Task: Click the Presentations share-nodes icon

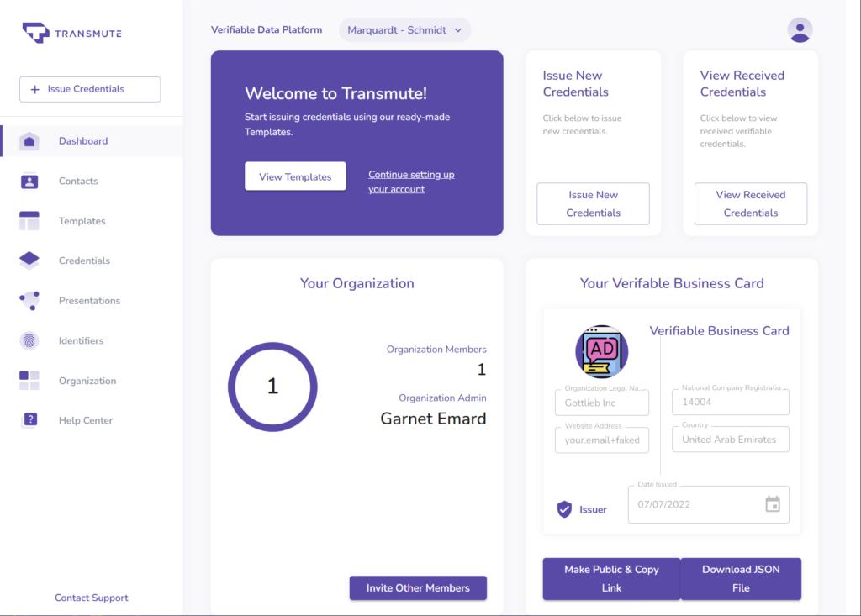Action: (x=29, y=301)
